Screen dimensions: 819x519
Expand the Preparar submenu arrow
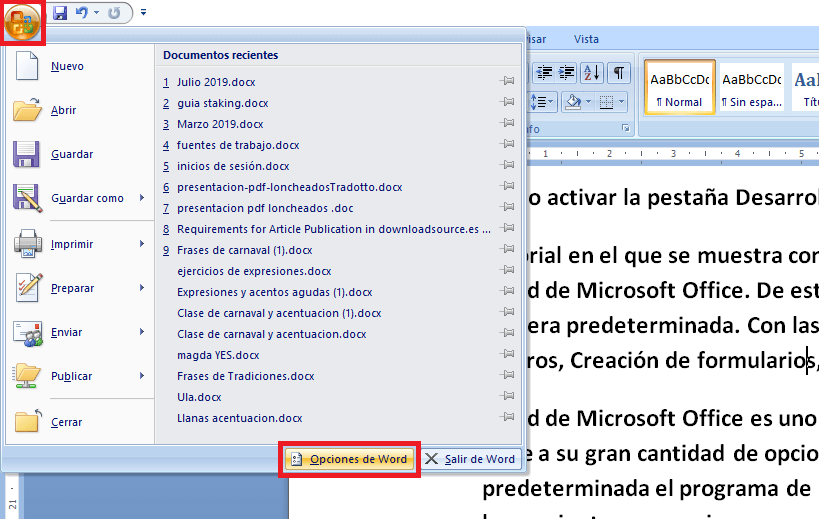[142, 288]
